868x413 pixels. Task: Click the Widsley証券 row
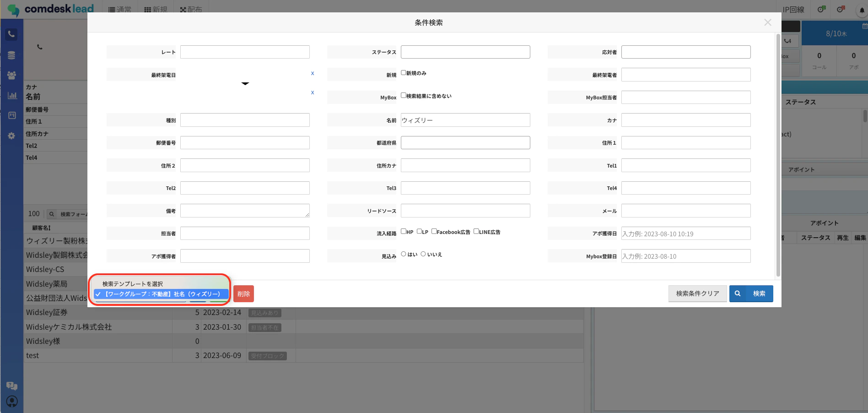[x=304, y=312]
